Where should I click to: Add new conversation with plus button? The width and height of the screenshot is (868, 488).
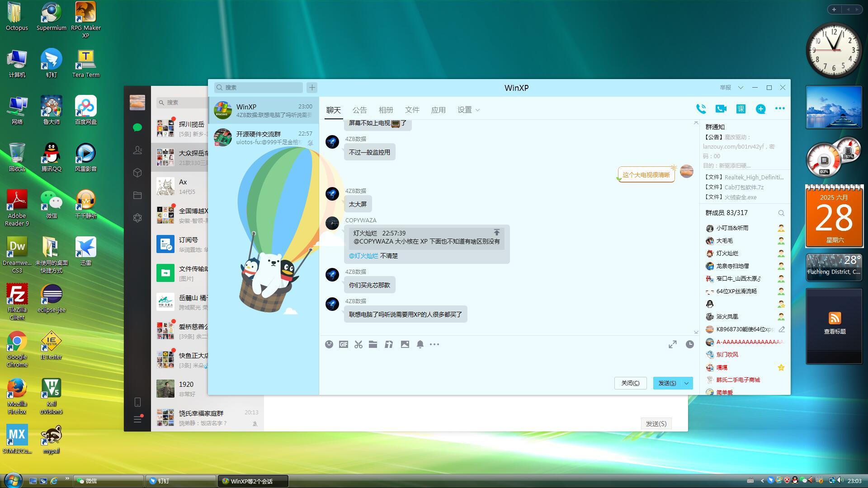[312, 87]
